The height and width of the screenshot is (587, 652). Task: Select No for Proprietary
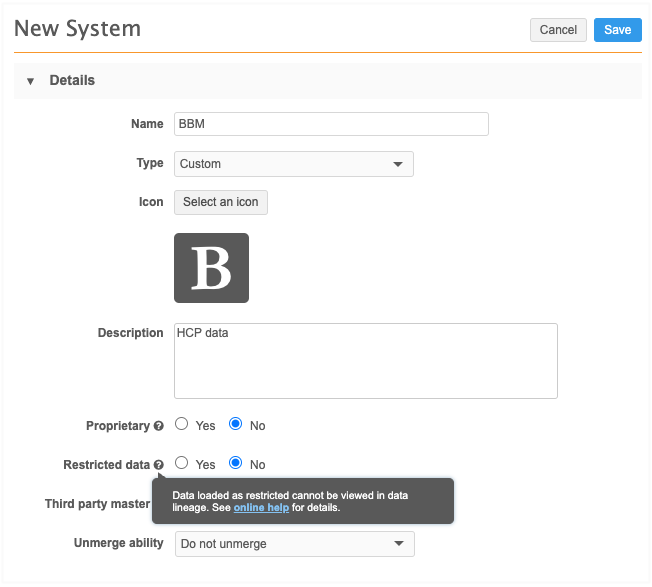pyautogui.click(x=236, y=424)
